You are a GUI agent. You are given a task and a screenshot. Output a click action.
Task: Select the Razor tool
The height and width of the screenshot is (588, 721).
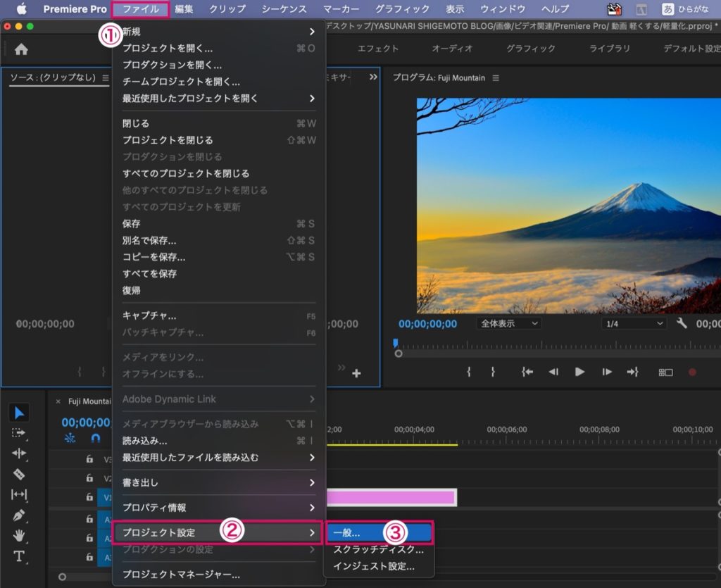pos(19,474)
